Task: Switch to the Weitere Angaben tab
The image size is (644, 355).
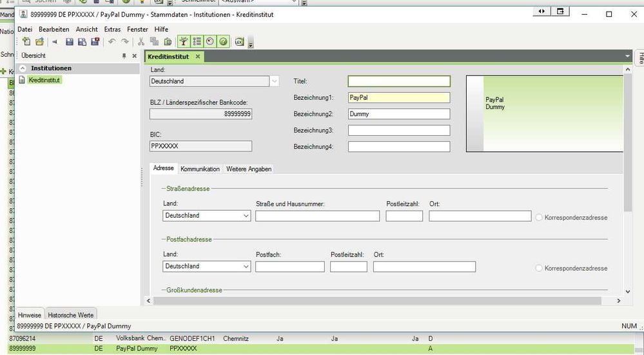Action: click(248, 169)
